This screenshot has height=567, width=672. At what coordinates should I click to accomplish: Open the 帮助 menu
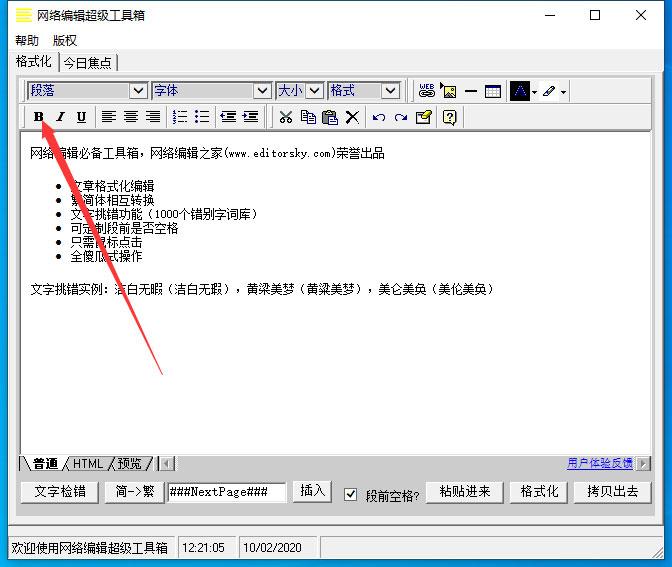coord(27,41)
